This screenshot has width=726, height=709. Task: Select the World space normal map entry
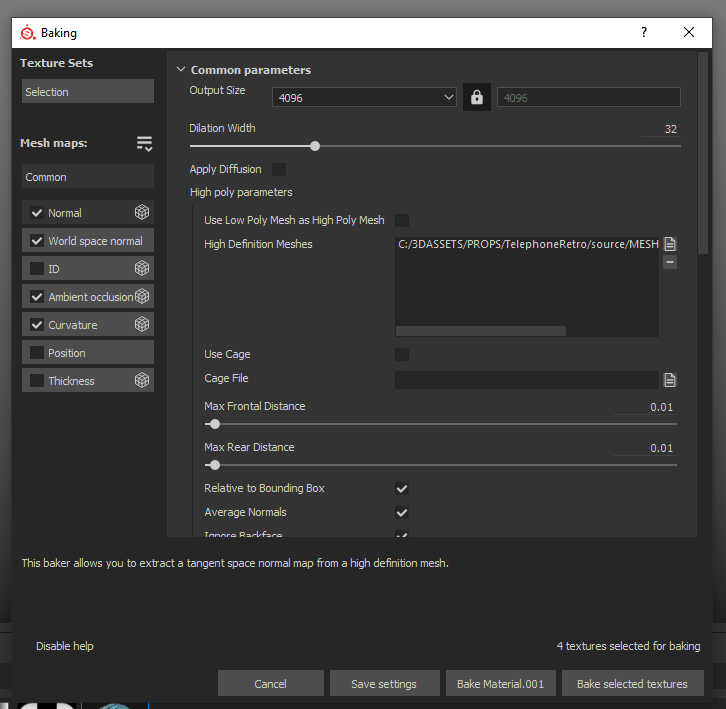click(x=95, y=241)
